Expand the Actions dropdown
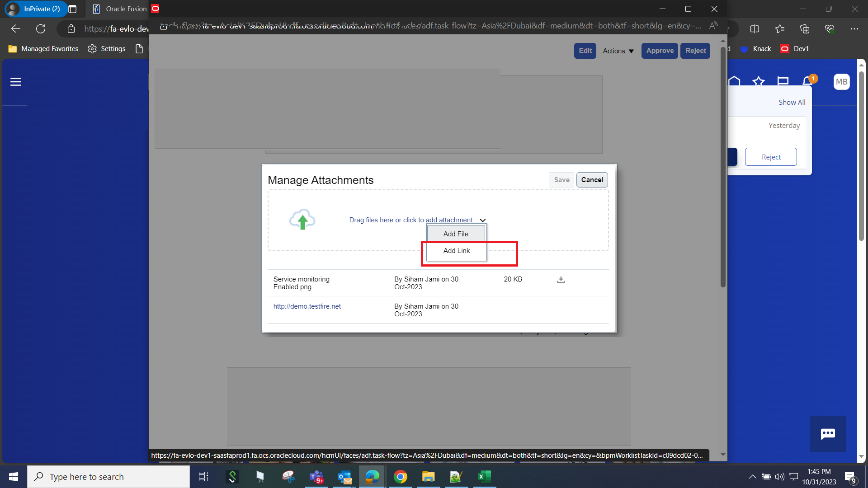The height and width of the screenshot is (488, 868). click(618, 51)
